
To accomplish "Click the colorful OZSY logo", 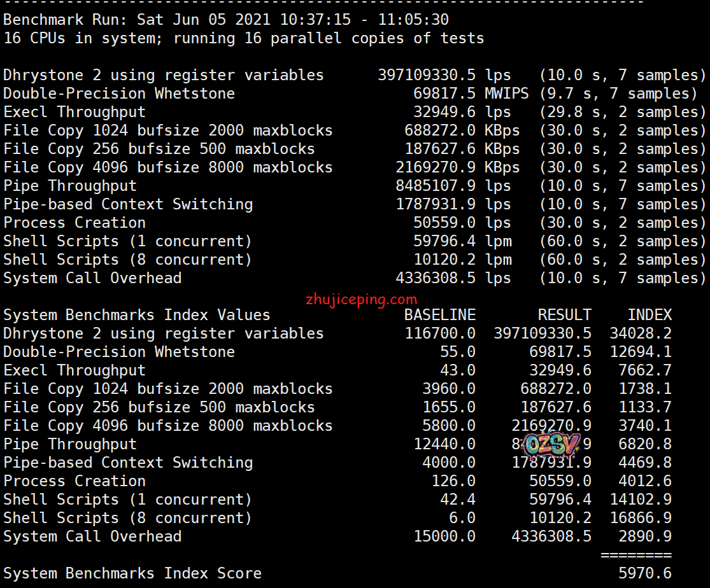I will (x=552, y=444).
